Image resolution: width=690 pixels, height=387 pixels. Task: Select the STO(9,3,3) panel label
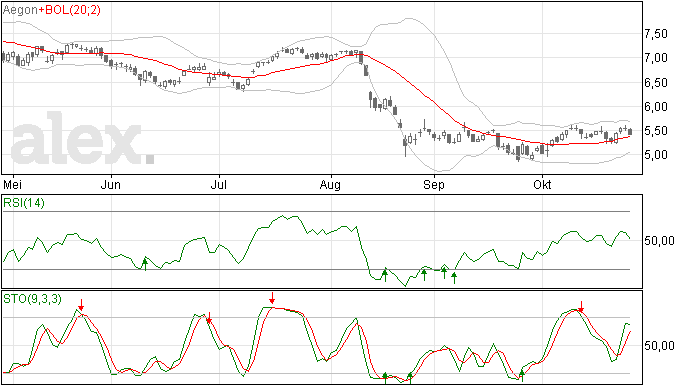tap(32, 299)
